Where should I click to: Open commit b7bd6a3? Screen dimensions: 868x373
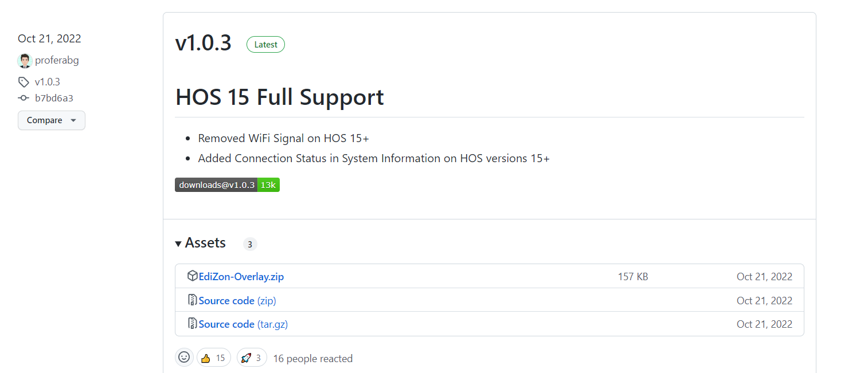click(x=54, y=98)
